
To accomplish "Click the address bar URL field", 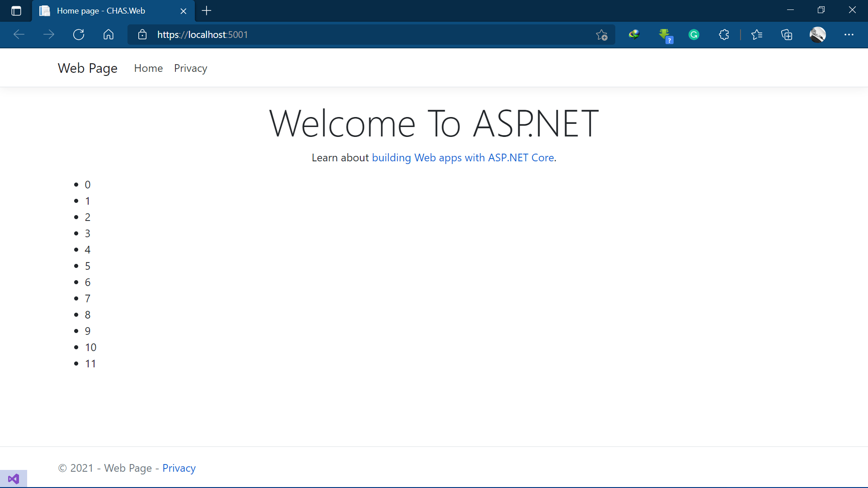I will [x=362, y=35].
